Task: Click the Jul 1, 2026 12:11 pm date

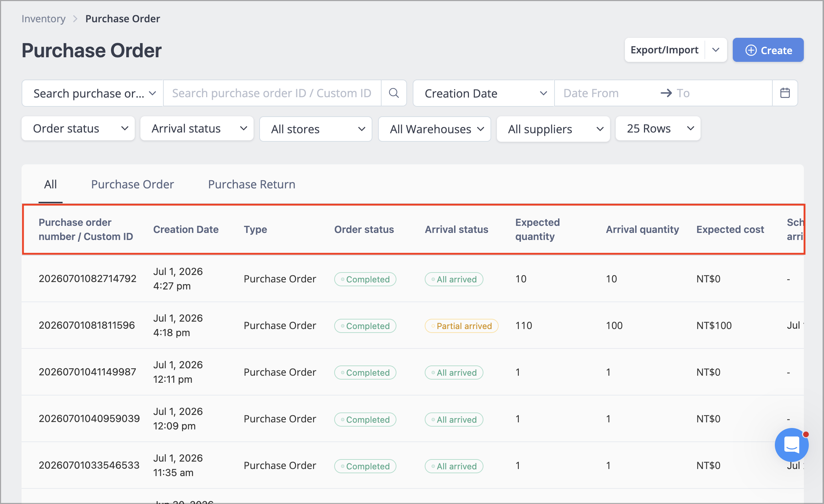Action: (178, 372)
